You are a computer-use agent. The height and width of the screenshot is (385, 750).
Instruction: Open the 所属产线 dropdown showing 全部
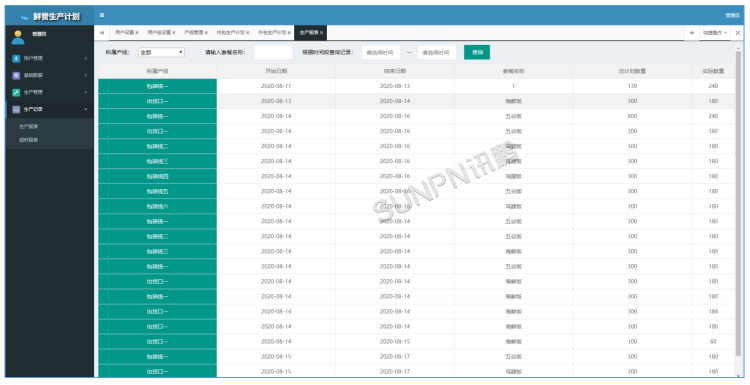(x=161, y=53)
